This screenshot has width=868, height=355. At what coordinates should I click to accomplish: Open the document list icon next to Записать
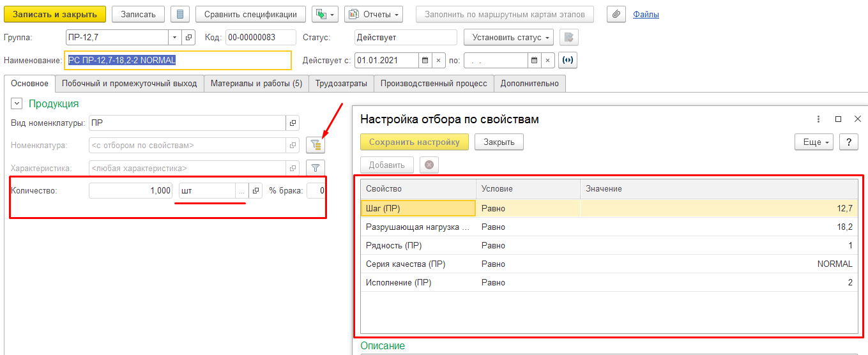click(x=180, y=14)
